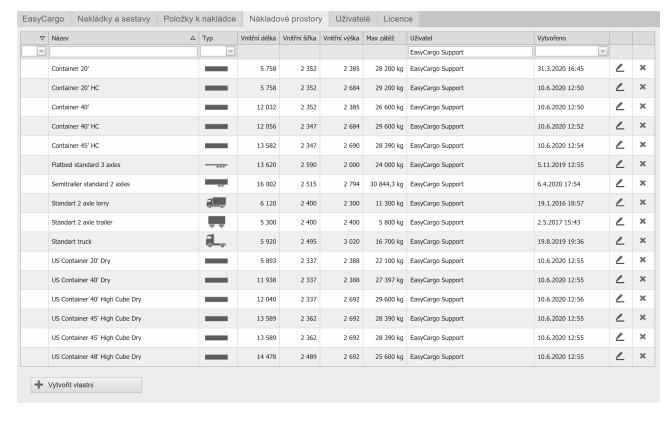Remove US Container 48' High Cube Dry
The image size is (667, 427).
click(x=643, y=355)
